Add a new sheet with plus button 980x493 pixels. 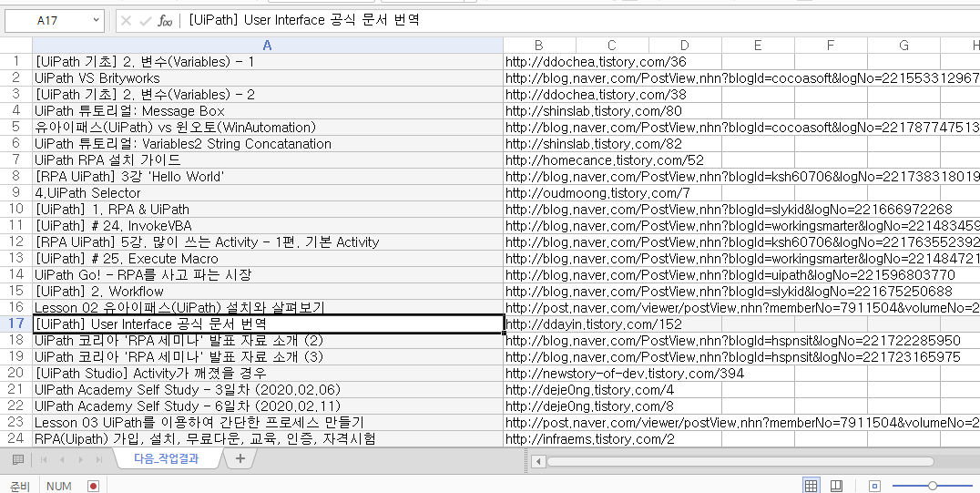[x=240, y=458]
